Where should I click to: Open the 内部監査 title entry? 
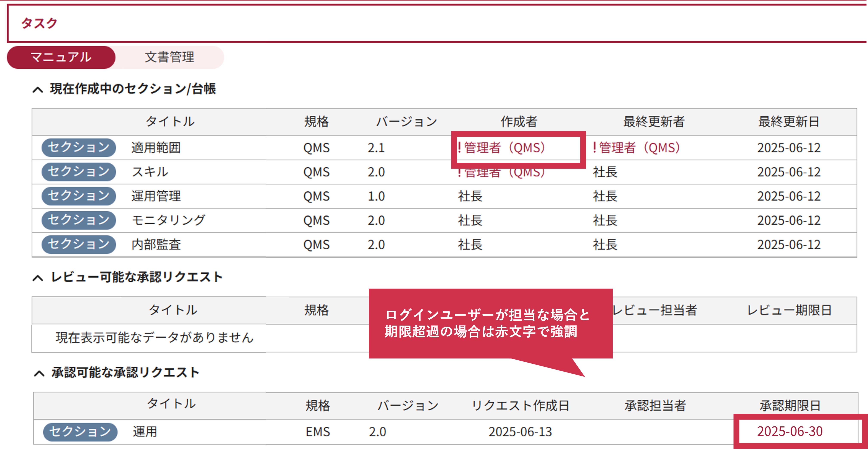pyautogui.click(x=156, y=245)
